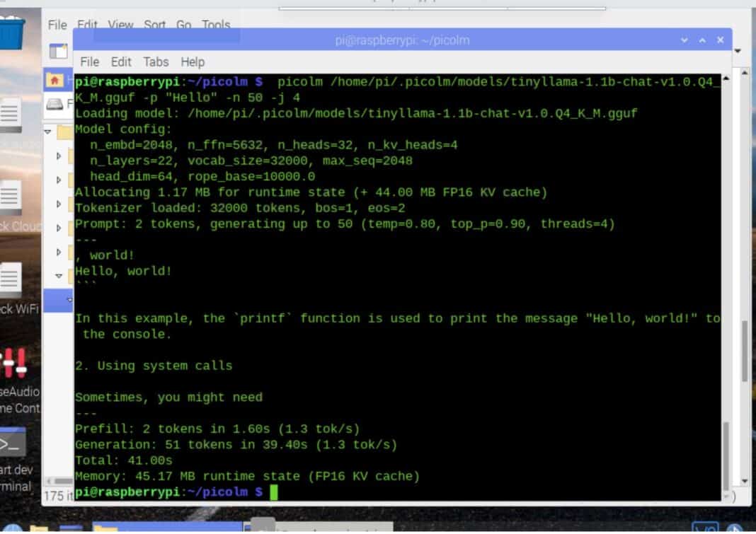
Task: Click the terminal title 'pi@raspberrypi: ~/picolm'
Action: (402, 40)
